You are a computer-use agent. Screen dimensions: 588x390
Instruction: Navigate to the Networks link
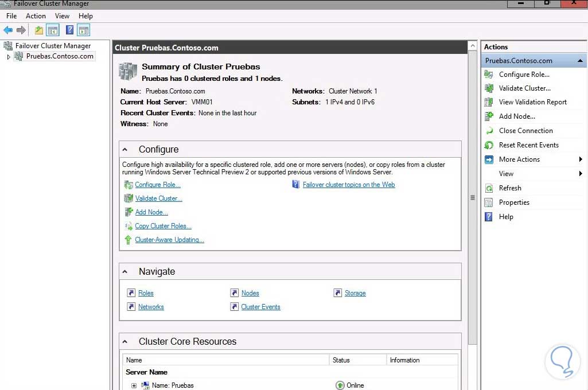coord(151,307)
